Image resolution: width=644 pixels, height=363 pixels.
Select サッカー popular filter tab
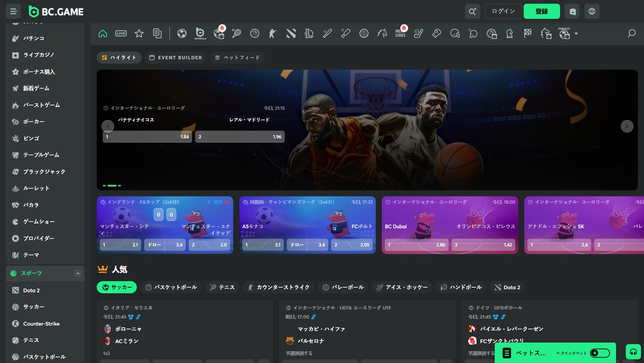[x=117, y=287]
